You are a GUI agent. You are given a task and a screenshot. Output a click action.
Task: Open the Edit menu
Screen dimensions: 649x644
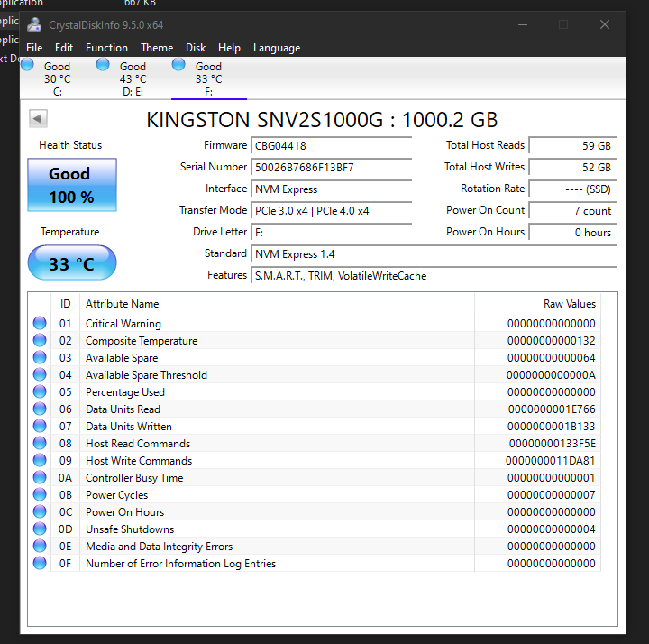point(64,48)
